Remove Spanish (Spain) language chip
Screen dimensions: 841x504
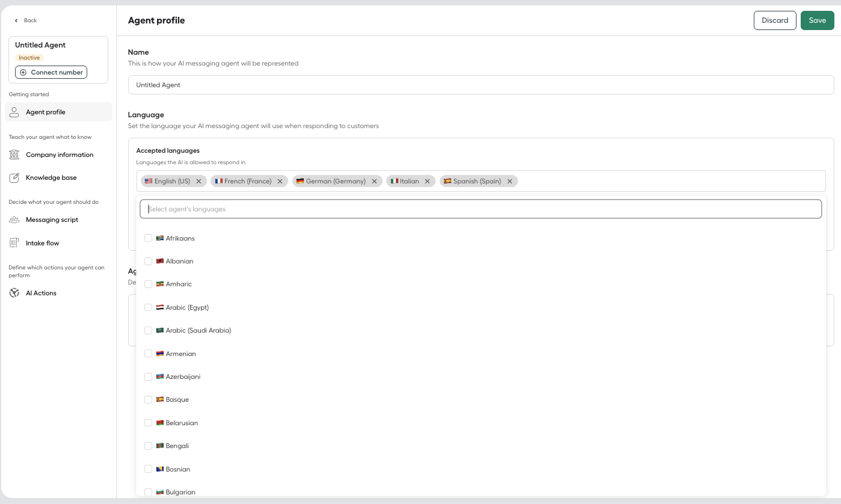pyautogui.click(x=510, y=181)
